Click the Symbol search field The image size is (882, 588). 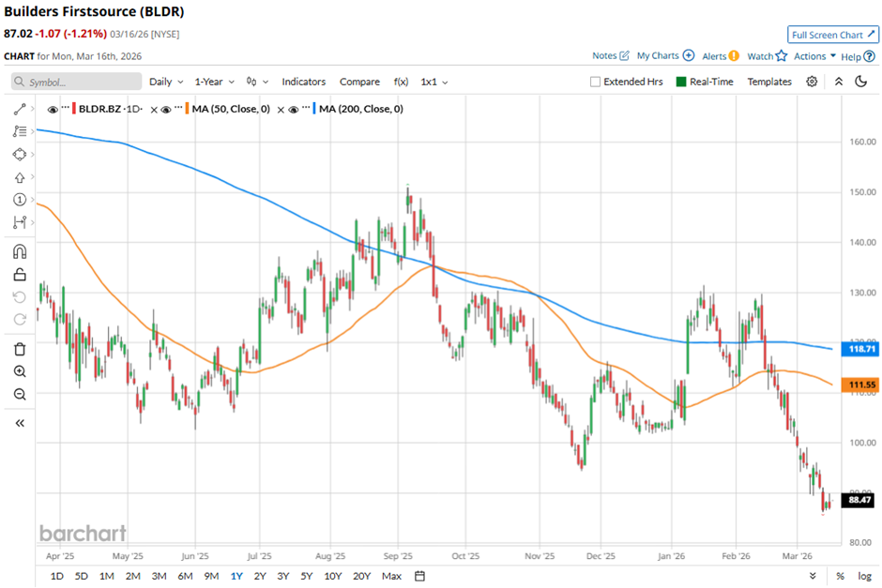75,83
